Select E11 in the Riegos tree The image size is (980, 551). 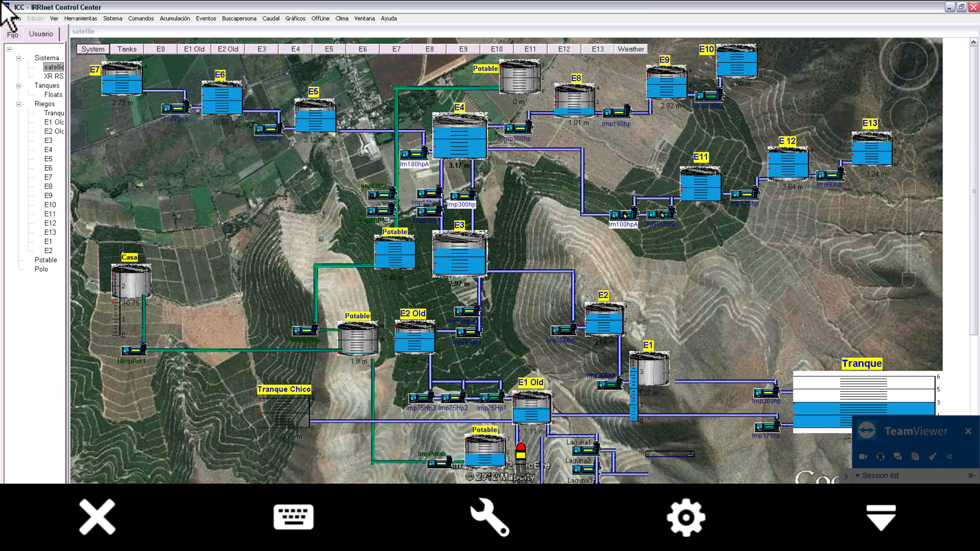(50, 214)
